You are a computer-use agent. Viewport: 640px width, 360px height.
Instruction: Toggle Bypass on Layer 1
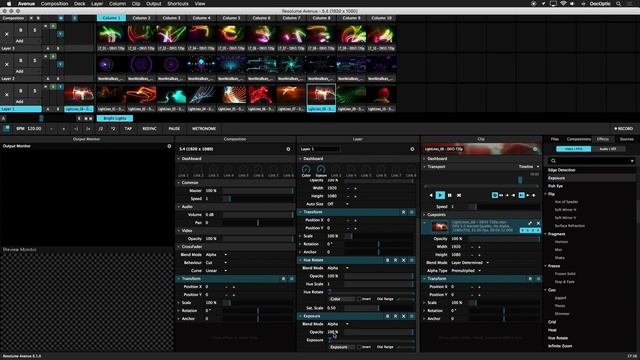pos(20,91)
